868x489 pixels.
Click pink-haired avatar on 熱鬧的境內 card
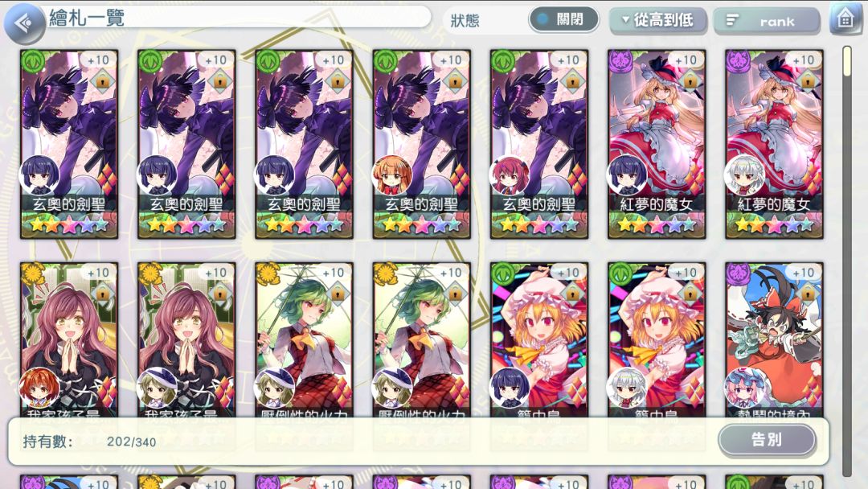744,387
